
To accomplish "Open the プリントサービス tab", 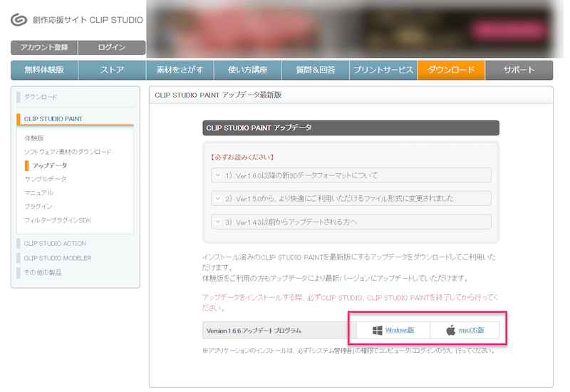I will [383, 70].
